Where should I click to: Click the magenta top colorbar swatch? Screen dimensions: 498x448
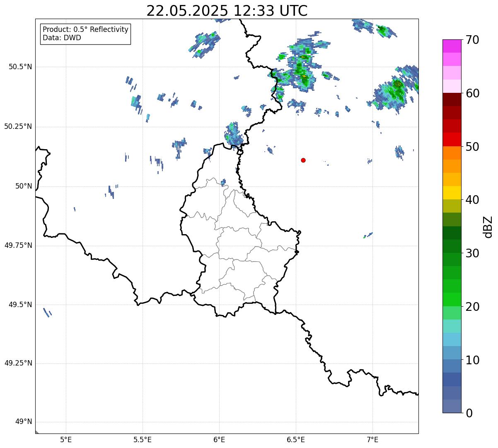452,46
